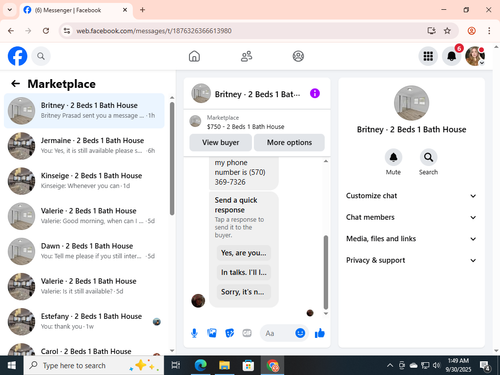
Task: Open the Facebook menu grid icon
Action: click(428, 56)
